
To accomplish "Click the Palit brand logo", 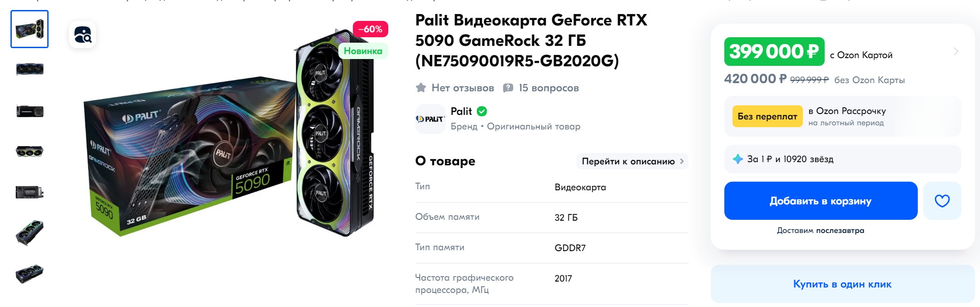I will point(430,119).
